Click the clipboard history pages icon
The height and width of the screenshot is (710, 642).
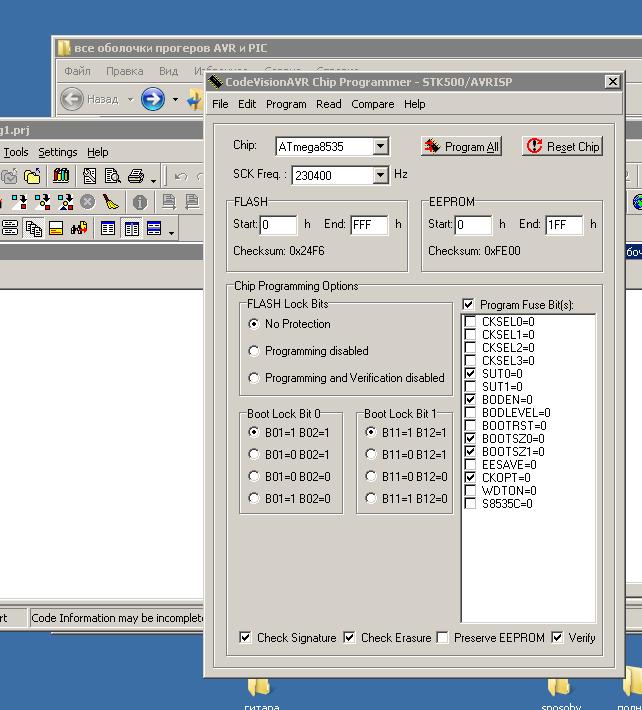(34, 228)
